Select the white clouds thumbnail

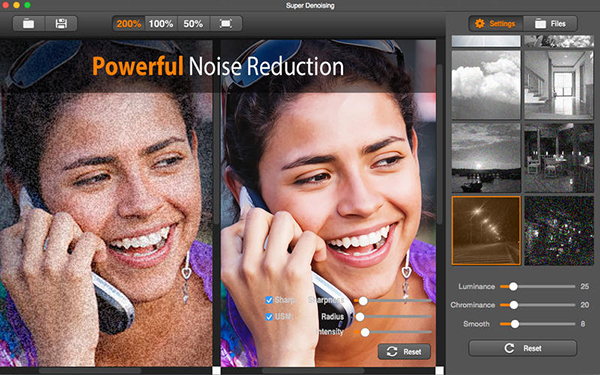[486, 85]
